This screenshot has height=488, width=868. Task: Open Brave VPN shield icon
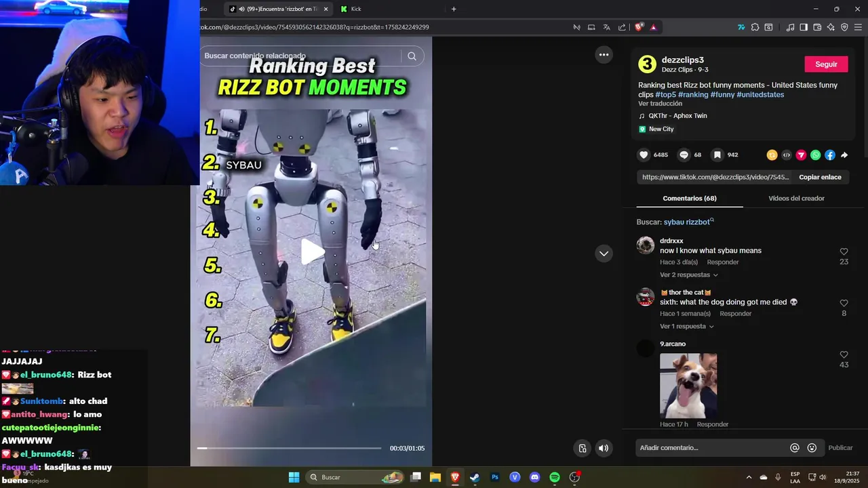pyautogui.click(x=844, y=27)
